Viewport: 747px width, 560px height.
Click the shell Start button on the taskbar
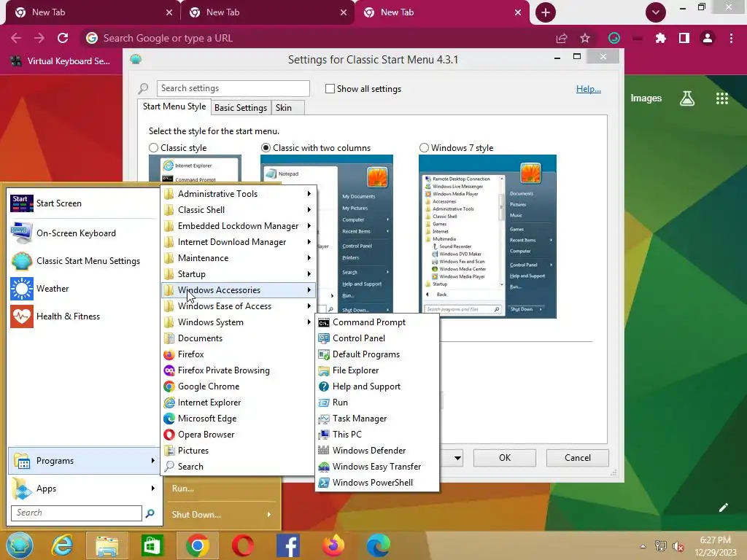point(20,545)
